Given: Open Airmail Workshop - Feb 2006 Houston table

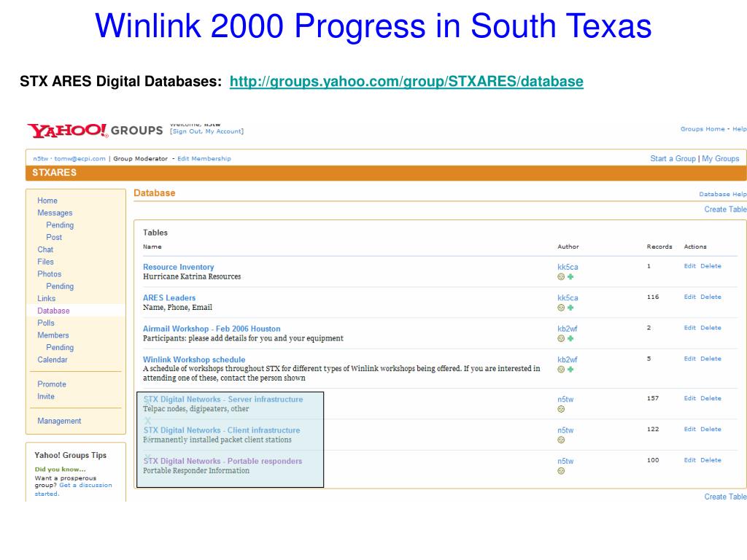Looking at the screenshot, I should (212, 329).
